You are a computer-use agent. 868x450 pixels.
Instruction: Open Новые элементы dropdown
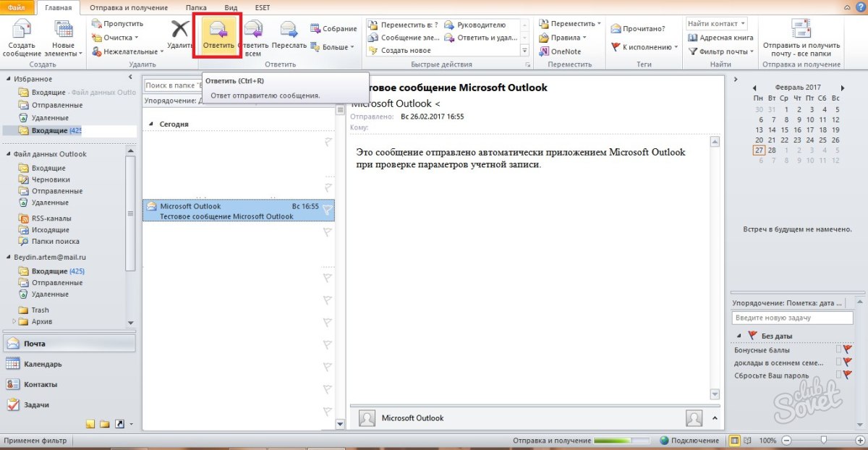click(x=64, y=38)
